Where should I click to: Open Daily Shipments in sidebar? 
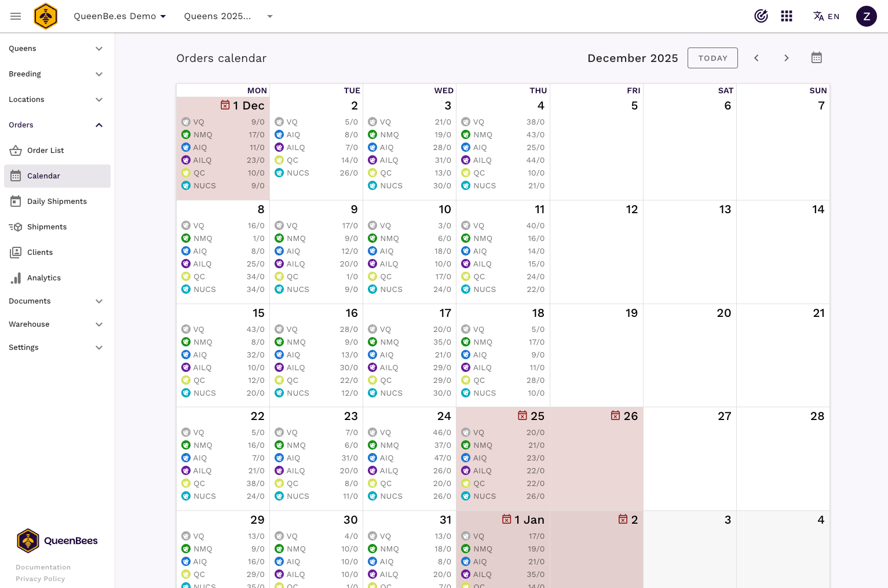57,202
